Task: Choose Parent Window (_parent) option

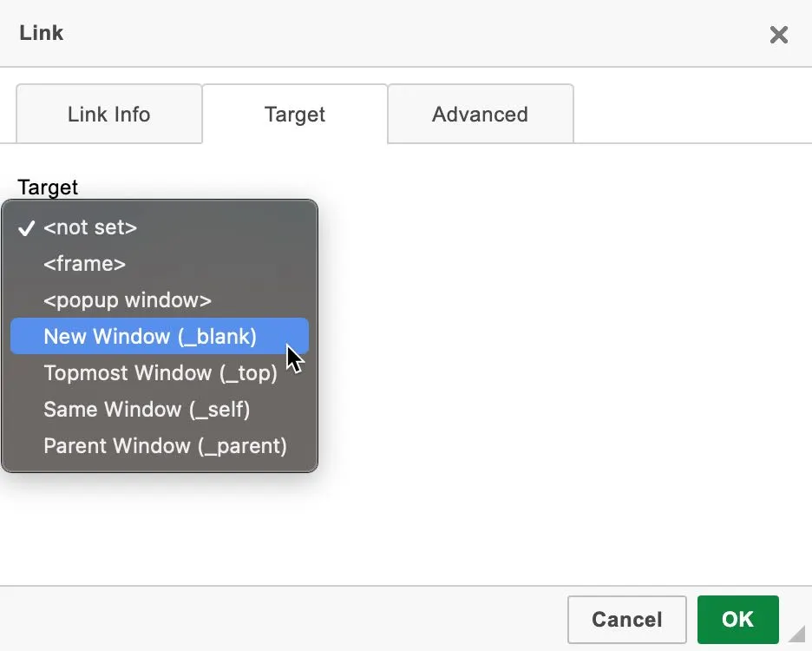Action: point(165,446)
